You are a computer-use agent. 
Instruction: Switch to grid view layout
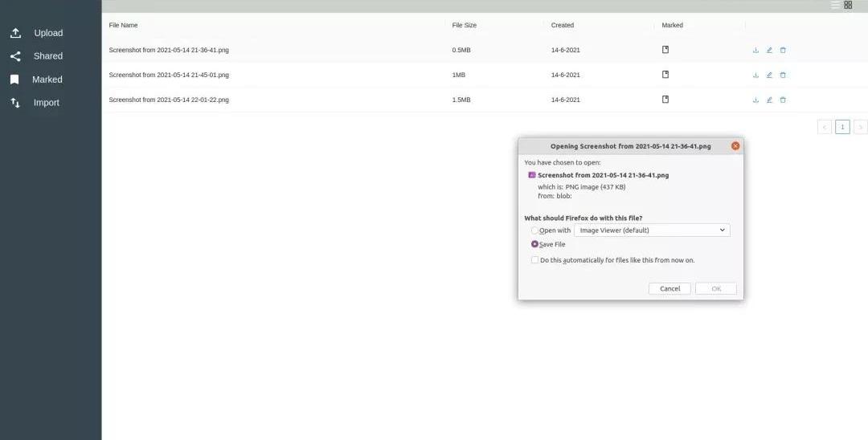(x=848, y=5)
